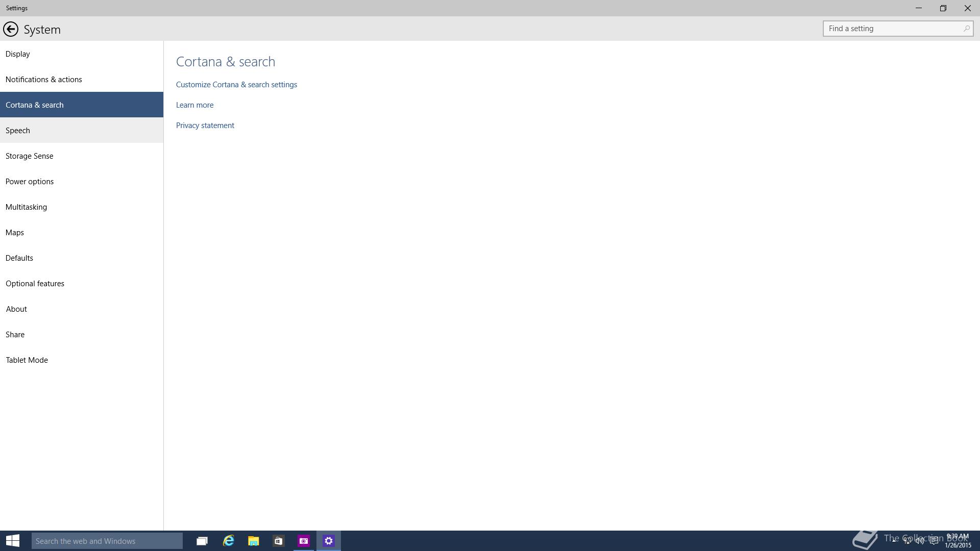Minimize the Settings window
980x551 pixels.
coord(919,8)
